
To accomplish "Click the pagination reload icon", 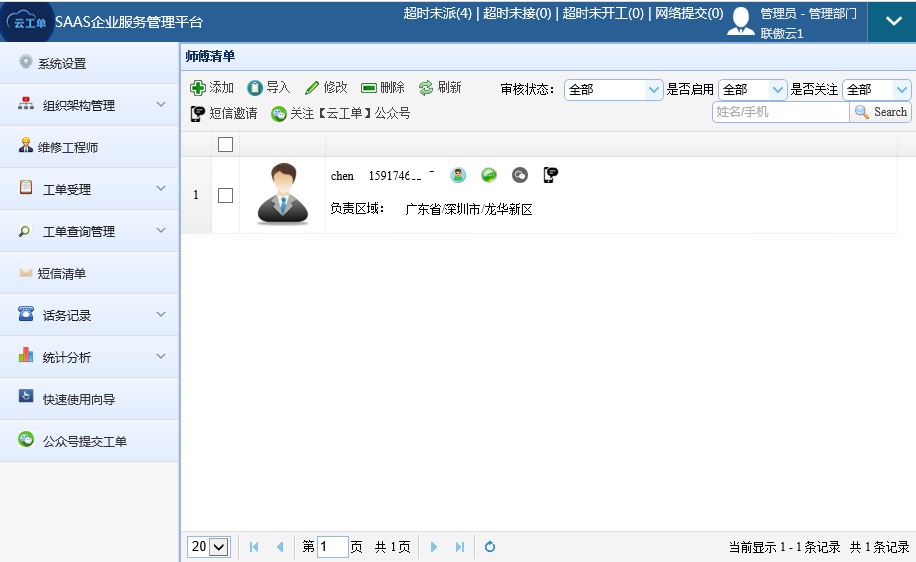I will click(490, 547).
